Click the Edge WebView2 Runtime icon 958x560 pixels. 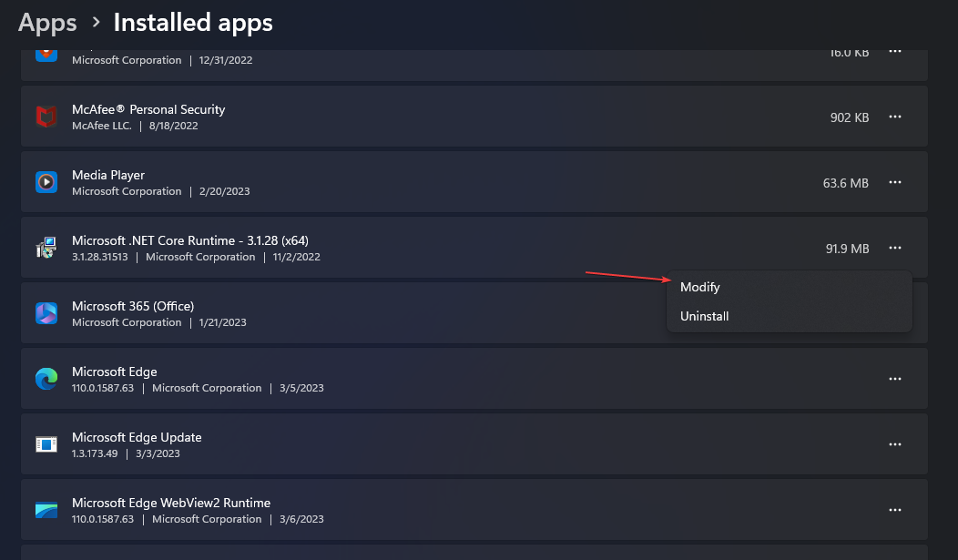(46, 510)
